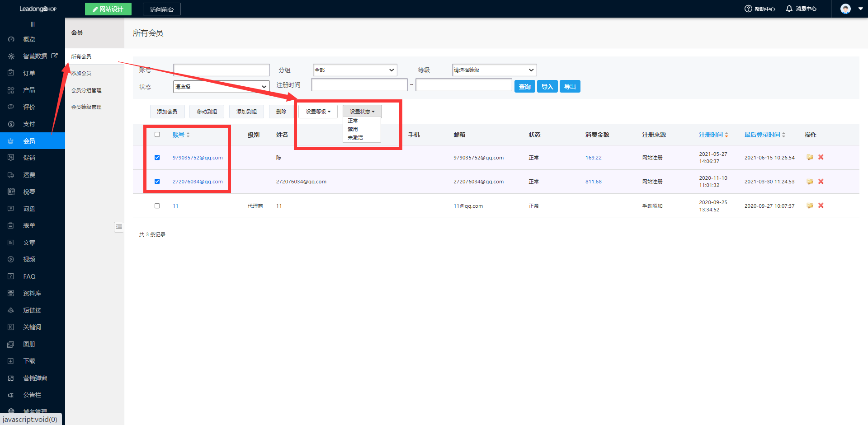Open the 分组 dropdown showing 全部
Image resolution: width=868 pixels, height=425 pixels.
click(354, 70)
